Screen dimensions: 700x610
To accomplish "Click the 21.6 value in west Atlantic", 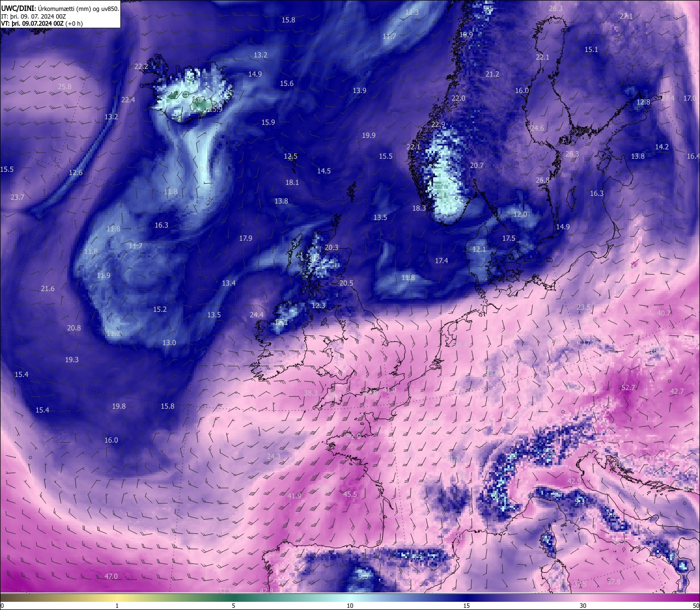I will pos(48,289).
